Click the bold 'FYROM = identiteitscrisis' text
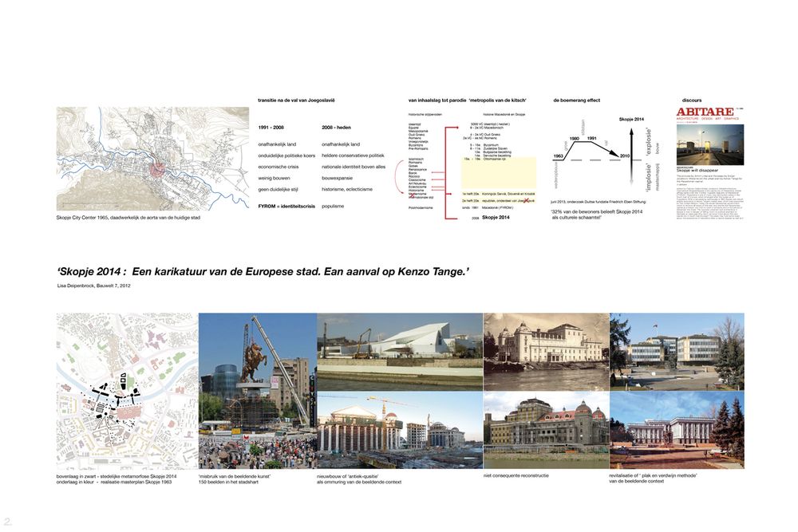Viewport: 798px width, 532px height. click(286, 207)
